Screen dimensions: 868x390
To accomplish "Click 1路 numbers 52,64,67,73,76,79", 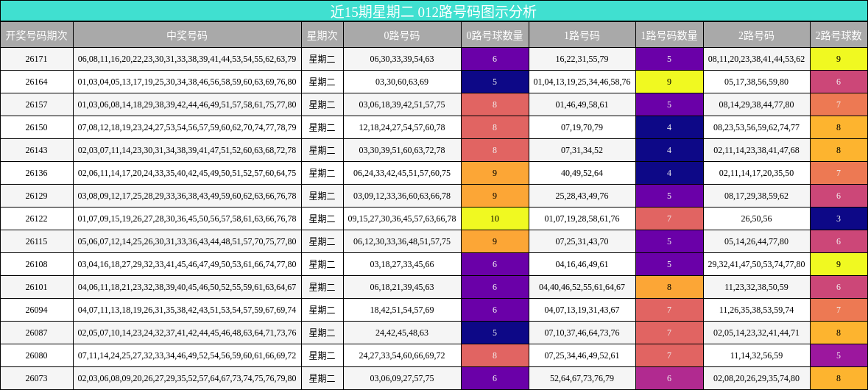I will [x=582, y=378].
